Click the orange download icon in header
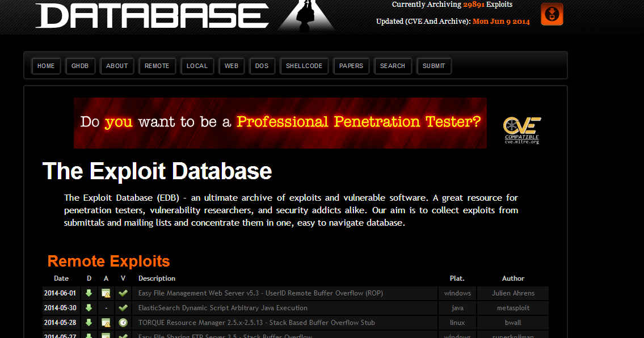Image resolution: width=644 pixels, height=338 pixels. click(x=552, y=14)
